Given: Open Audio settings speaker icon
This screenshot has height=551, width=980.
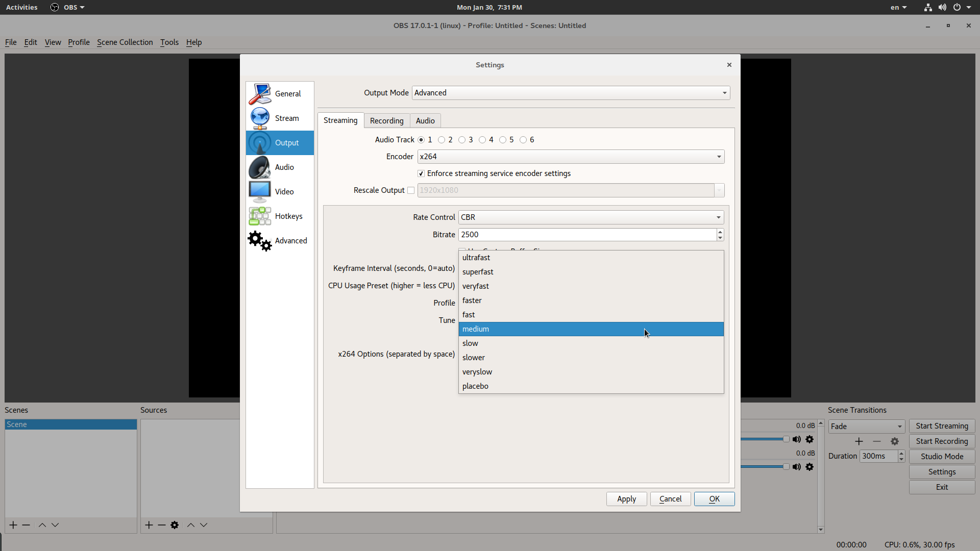Looking at the screenshot, I should tap(260, 167).
